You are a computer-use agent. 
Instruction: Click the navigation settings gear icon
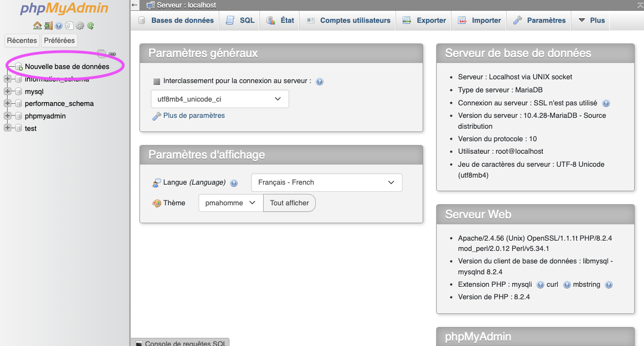80,26
